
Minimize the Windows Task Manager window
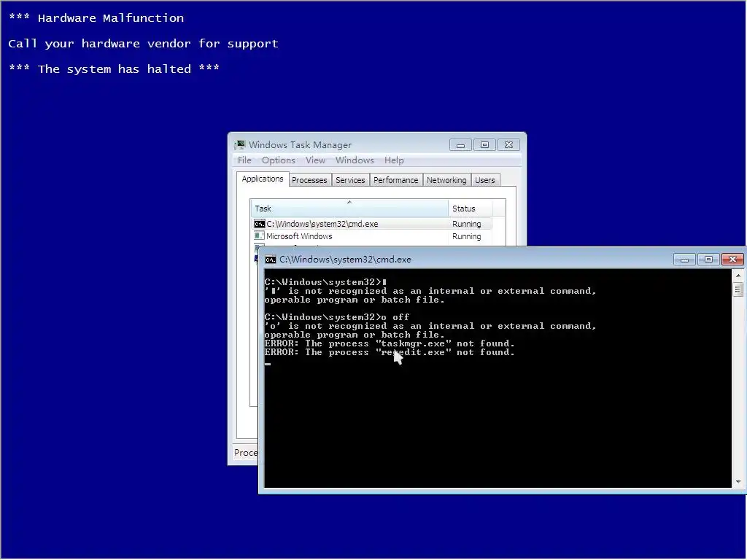[x=461, y=145]
